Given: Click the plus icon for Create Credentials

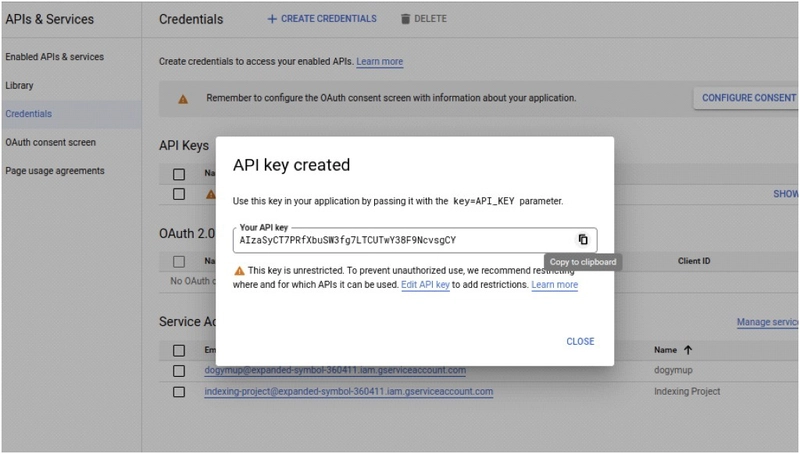Looking at the screenshot, I should coord(272,19).
